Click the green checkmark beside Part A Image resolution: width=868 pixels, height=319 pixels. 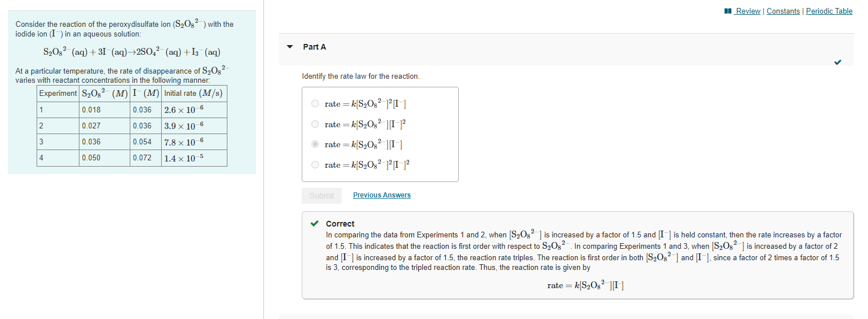coord(838,62)
